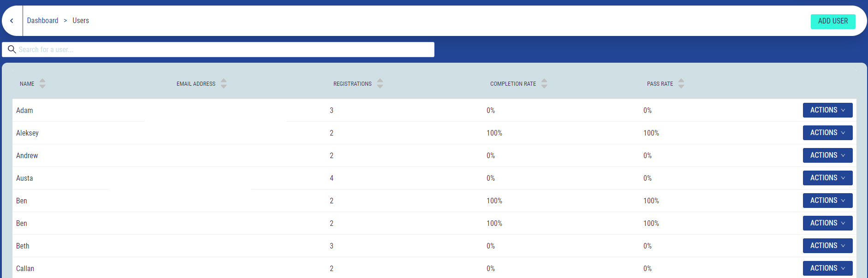Image resolution: width=868 pixels, height=278 pixels.
Task: Click the back chevron arrow beside Dashboard
Action: pyautogui.click(x=12, y=21)
